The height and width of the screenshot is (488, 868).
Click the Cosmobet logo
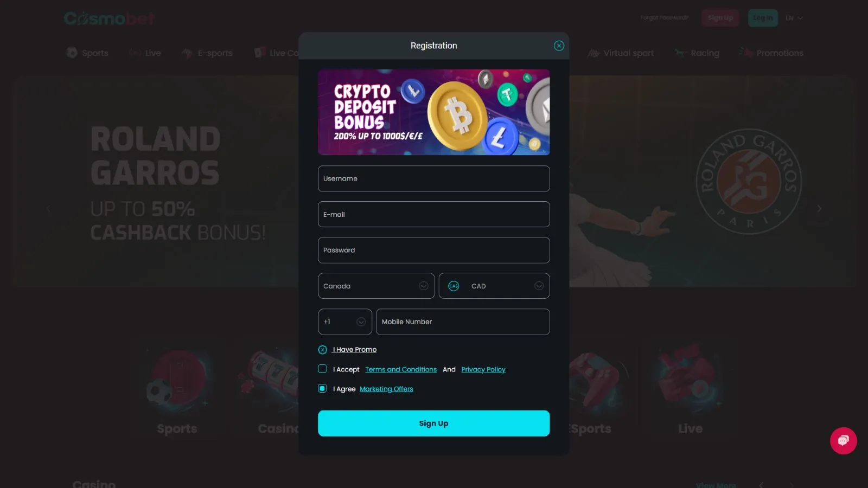[110, 18]
